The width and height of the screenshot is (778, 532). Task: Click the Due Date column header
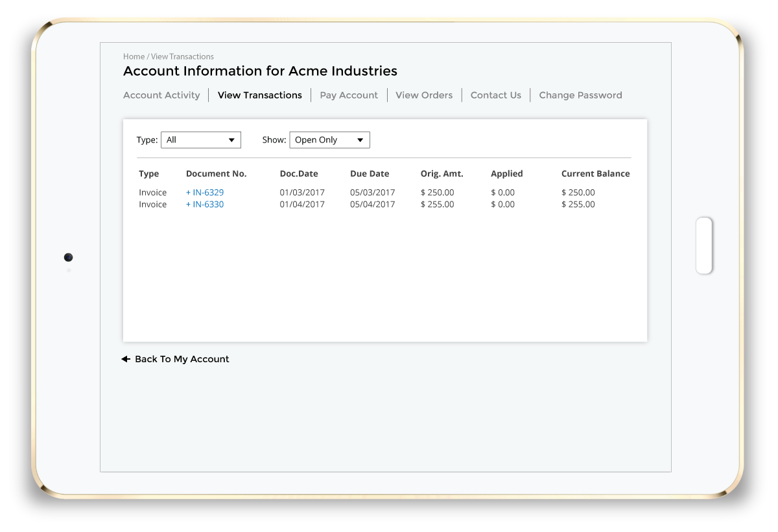pyautogui.click(x=370, y=174)
